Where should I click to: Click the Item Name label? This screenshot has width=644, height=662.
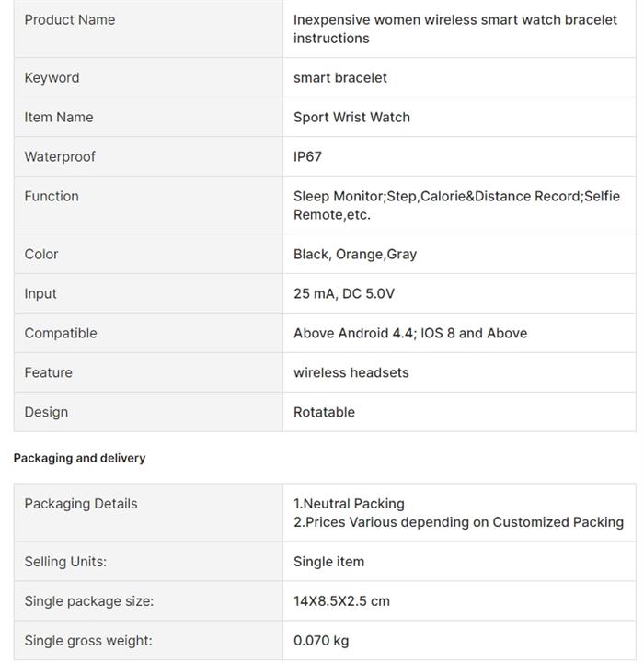click(59, 117)
